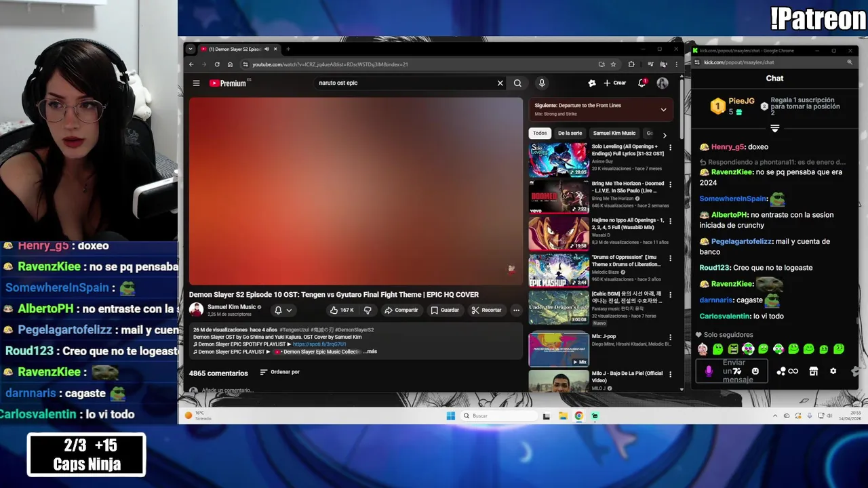The image size is (868, 488).
Task: Open Chrome from the taskbar
Action: 579,416
